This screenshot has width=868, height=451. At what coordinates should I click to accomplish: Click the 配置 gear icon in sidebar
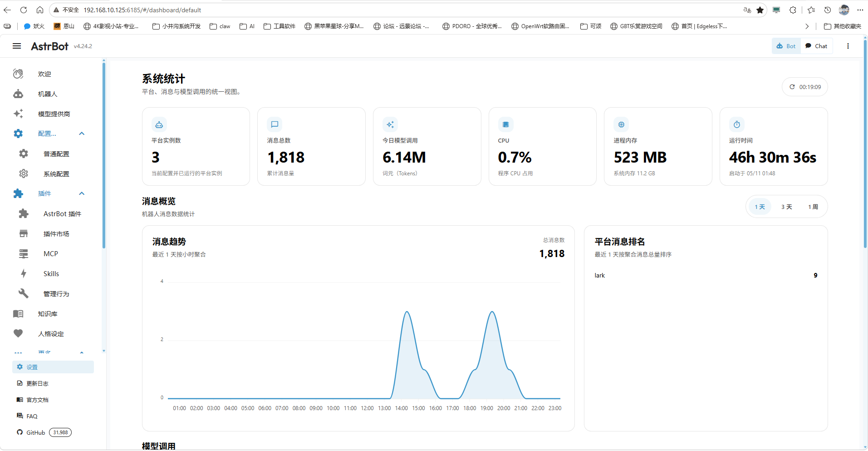(x=18, y=134)
